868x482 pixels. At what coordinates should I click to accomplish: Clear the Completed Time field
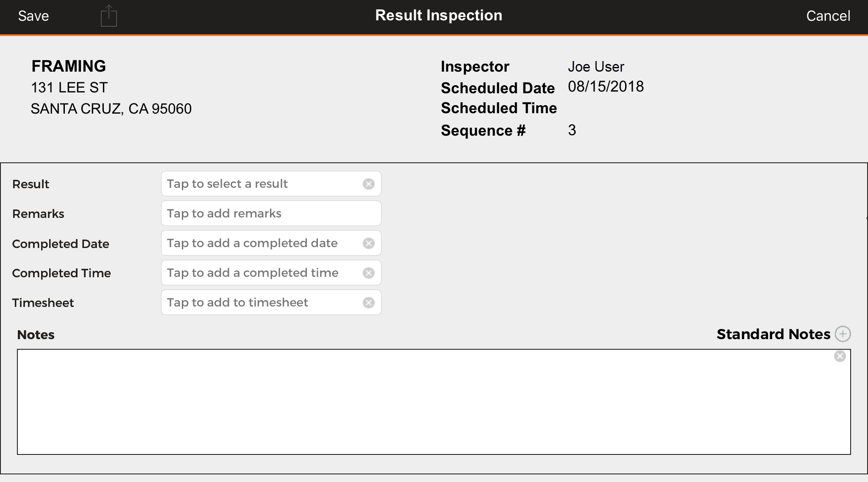pyautogui.click(x=369, y=273)
